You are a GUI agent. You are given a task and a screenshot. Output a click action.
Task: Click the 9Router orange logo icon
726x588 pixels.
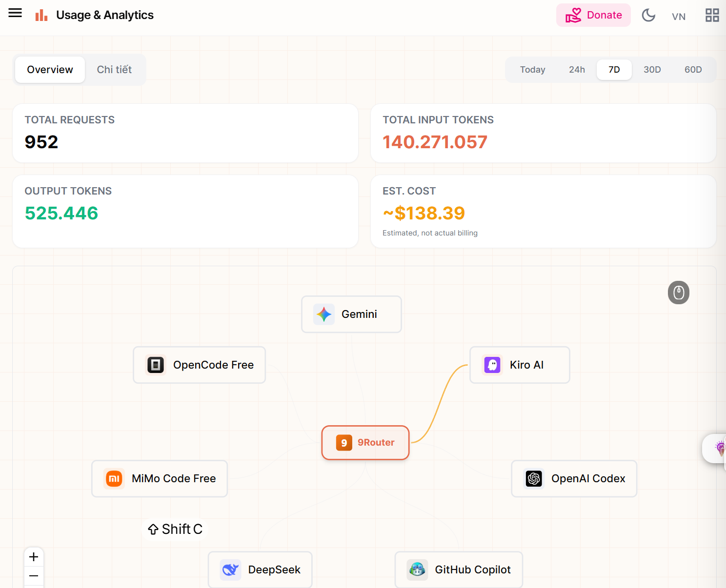[x=344, y=443]
